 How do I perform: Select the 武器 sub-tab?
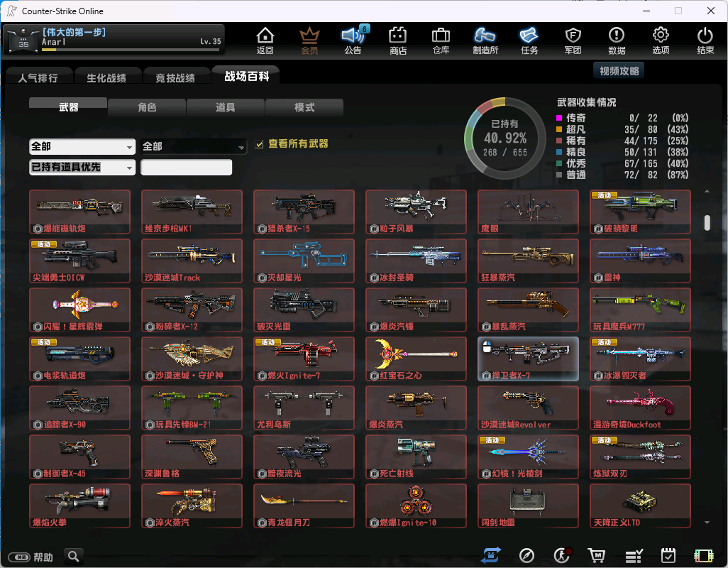(x=68, y=106)
